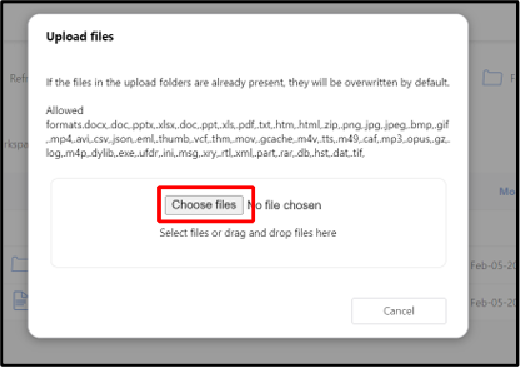This screenshot has height=367, width=521.
Task: Click the label beside the top right folder icon
Action: click(x=512, y=79)
